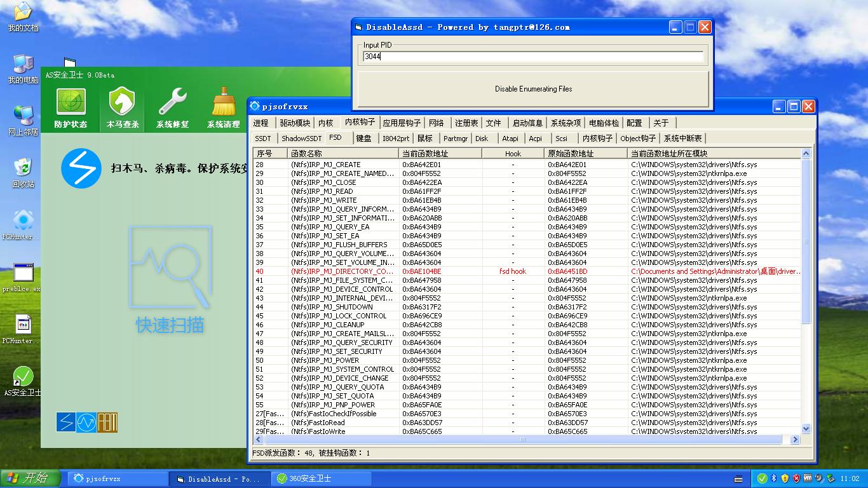Click green checkmark tray icon
This screenshot has height=488, width=868.
tap(762, 478)
